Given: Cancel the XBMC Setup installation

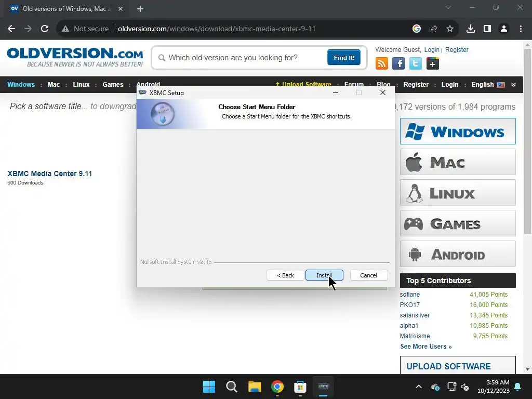Looking at the screenshot, I should (368, 275).
